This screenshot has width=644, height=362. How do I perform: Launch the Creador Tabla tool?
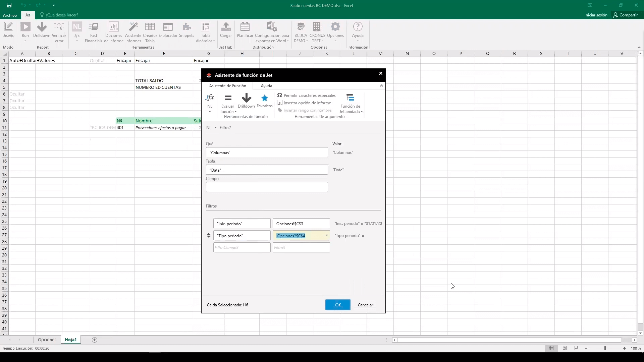click(x=150, y=27)
